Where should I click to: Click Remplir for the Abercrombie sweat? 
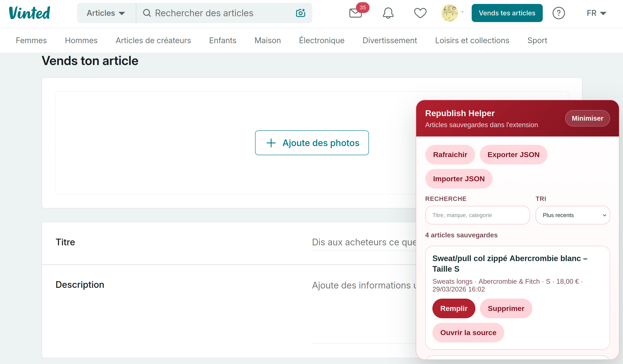click(454, 308)
